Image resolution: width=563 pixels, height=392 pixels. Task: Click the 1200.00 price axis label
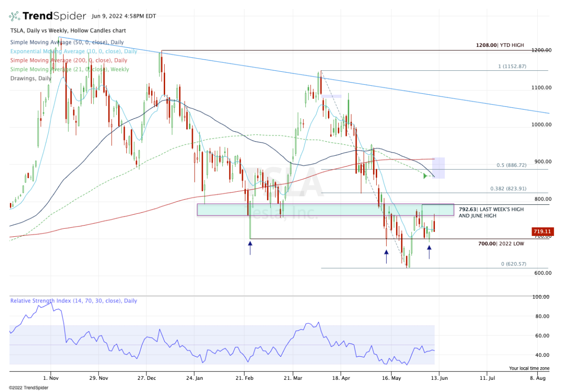click(540, 51)
